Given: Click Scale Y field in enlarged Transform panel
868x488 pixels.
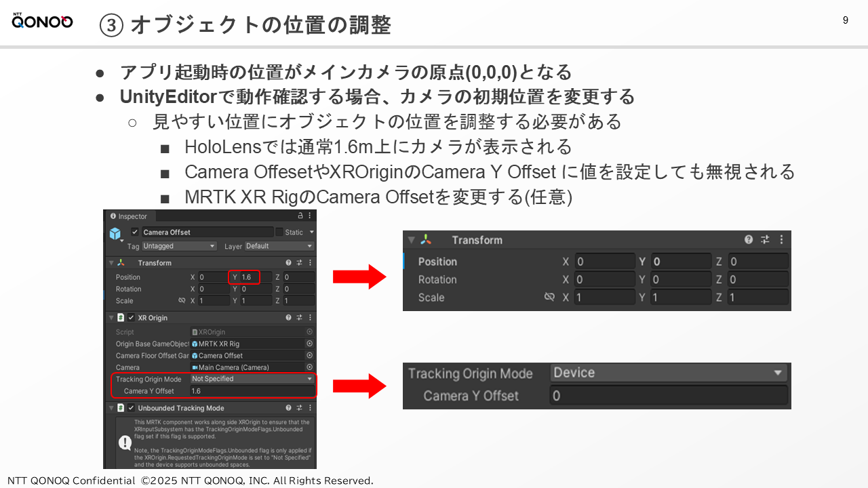Looking at the screenshot, I should click(x=681, y=297).
